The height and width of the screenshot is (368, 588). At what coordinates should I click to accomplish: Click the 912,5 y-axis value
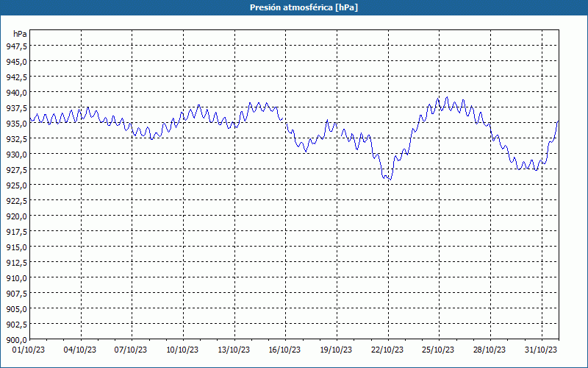coord(16,262)
